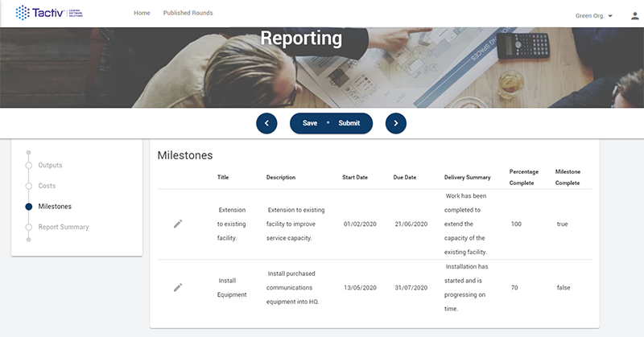644x337 pixels.
Task: Click the milestone complete value true
Action: click(x=562, y=224)
